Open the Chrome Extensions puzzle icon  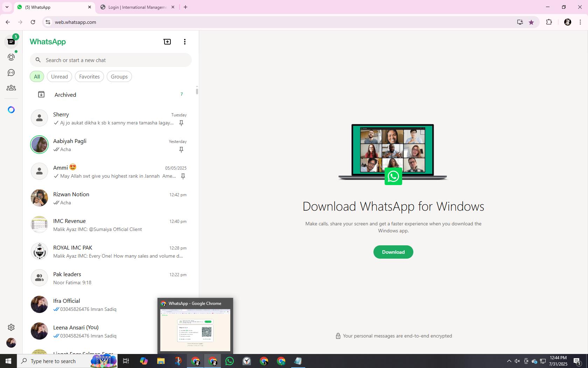click(549, 22)
